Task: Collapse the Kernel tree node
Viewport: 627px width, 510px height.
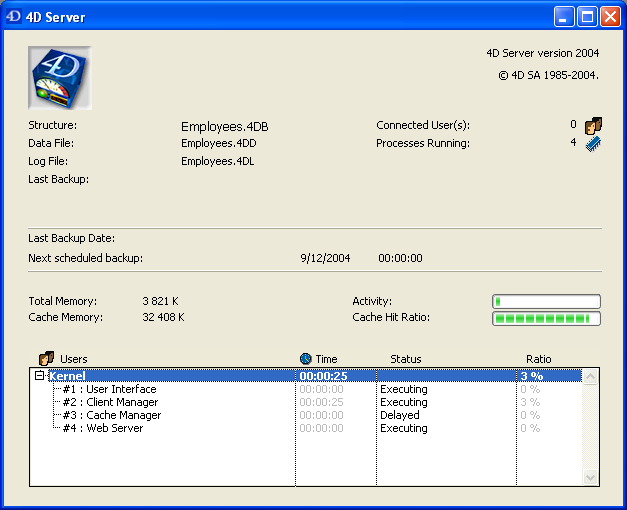Action: [40, 376]
